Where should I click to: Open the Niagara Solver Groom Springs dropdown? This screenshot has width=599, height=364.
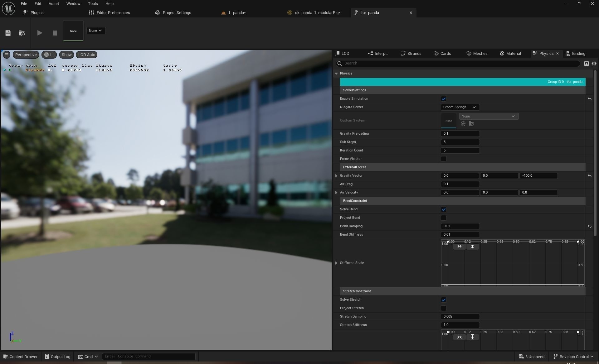click(x=460, y=107)
